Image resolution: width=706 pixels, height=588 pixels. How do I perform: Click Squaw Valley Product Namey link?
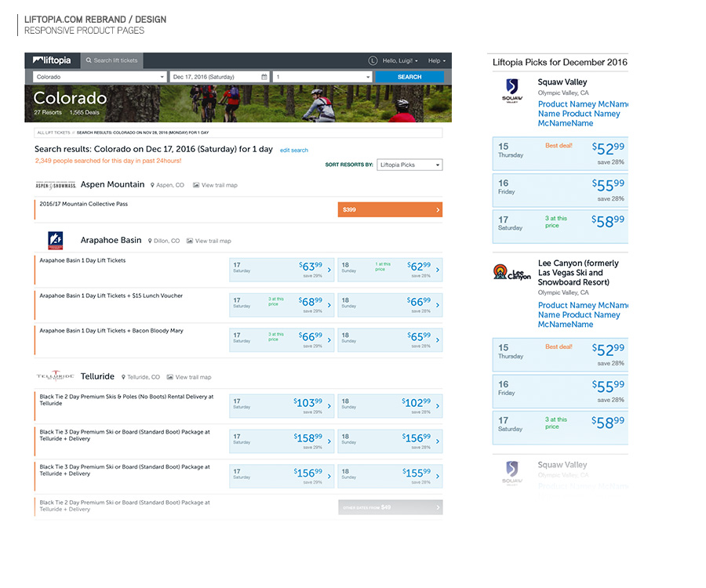(583, 114)
